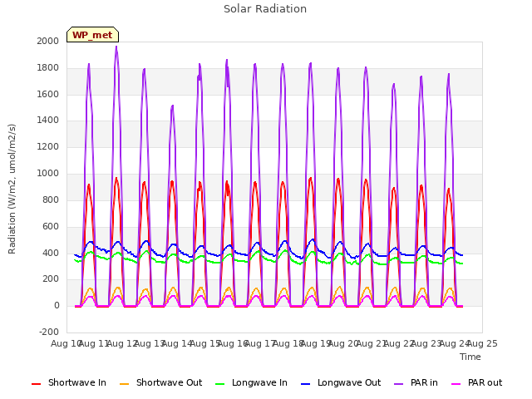Image resolution: width=532 pixels, height=399 pixels.
Task: Click the blue Longwave Out color swatch
Action: pos(305,384)
